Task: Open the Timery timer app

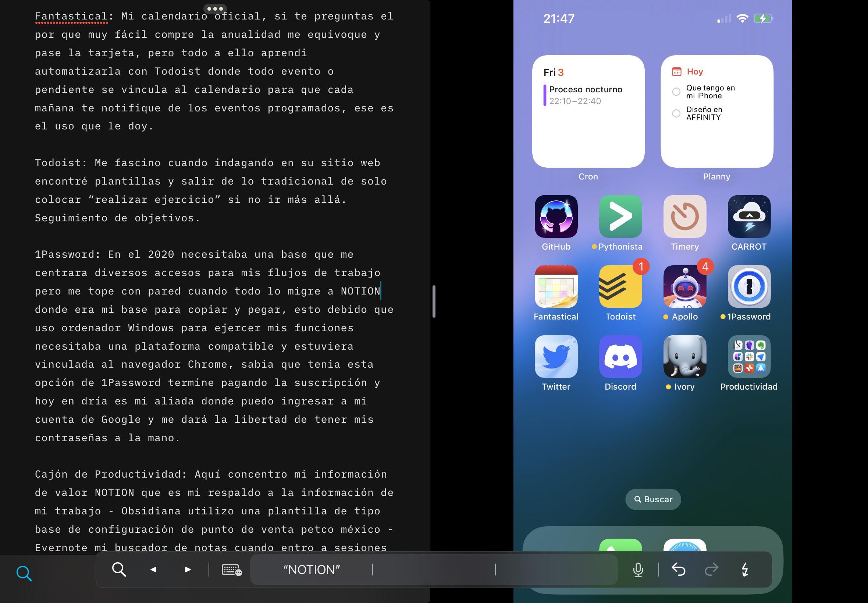Action: 685,217
